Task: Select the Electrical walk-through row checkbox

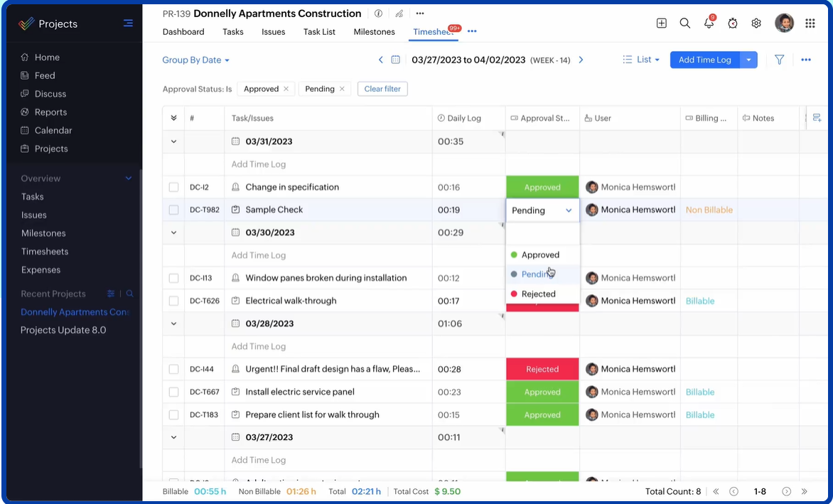Action: pyautogui.click(x=173, y=301)
